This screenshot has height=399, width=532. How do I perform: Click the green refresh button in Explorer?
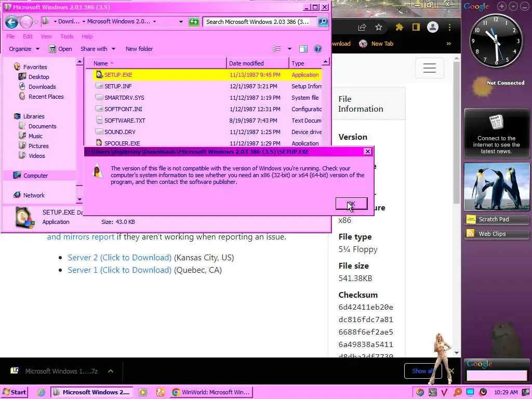(194, 22)
